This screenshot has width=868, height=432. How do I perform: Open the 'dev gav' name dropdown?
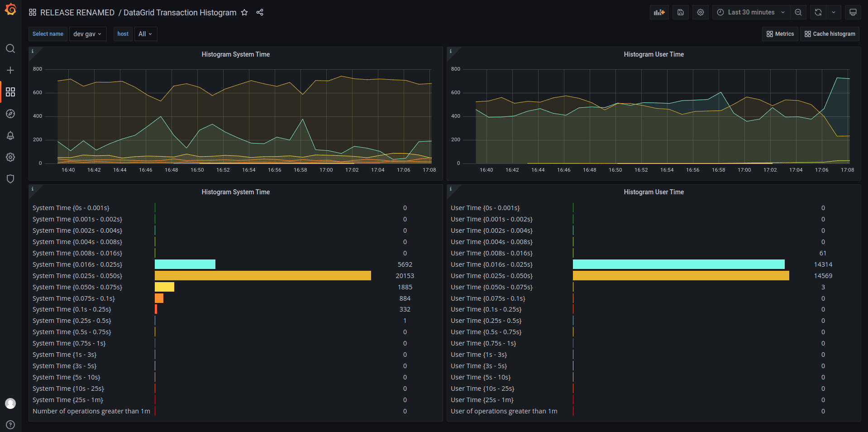(88, 34)
